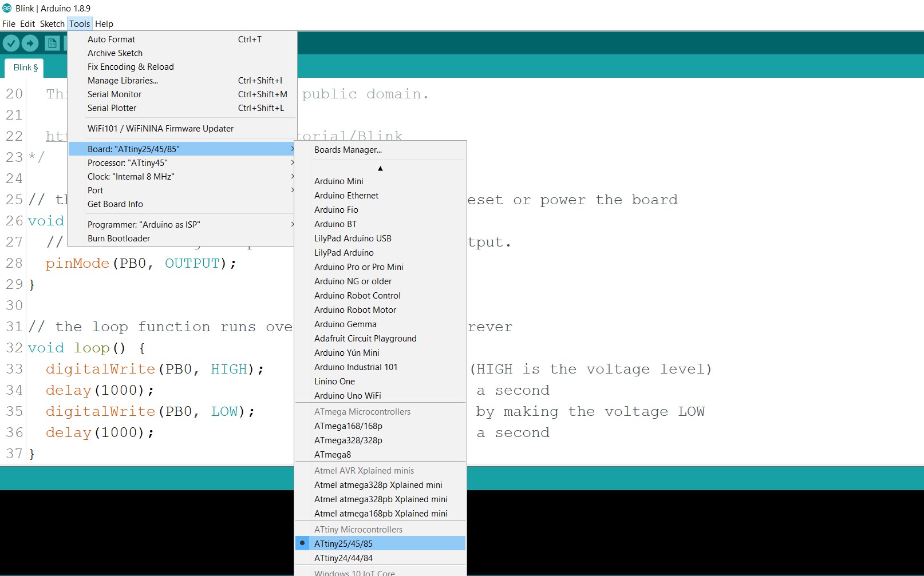Select the plain LilyPad Arduino board
Screen dimensions: 924x576
point(380,253)
